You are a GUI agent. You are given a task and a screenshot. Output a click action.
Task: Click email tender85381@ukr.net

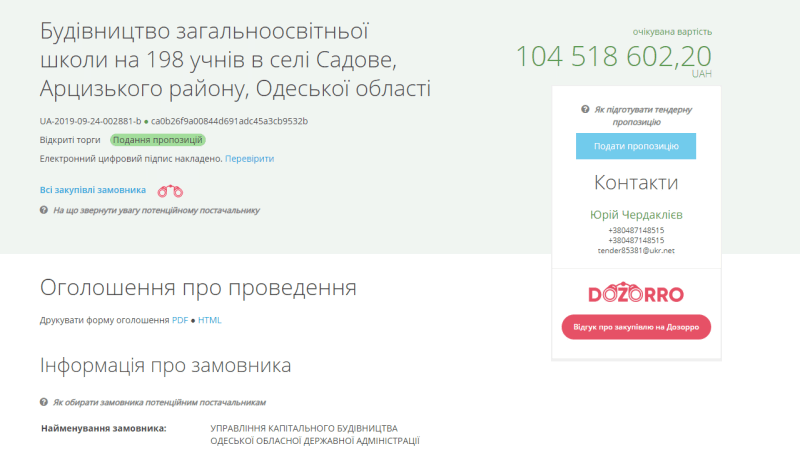636,251
